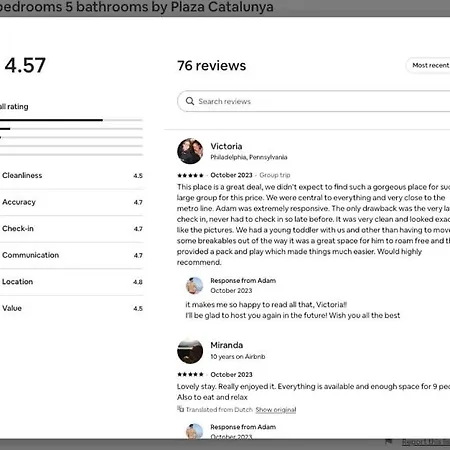The height and width of the screenshot is (450, 450).
Task: Click Adam's avatar under Victoria's review
Action: click(194, 286)
